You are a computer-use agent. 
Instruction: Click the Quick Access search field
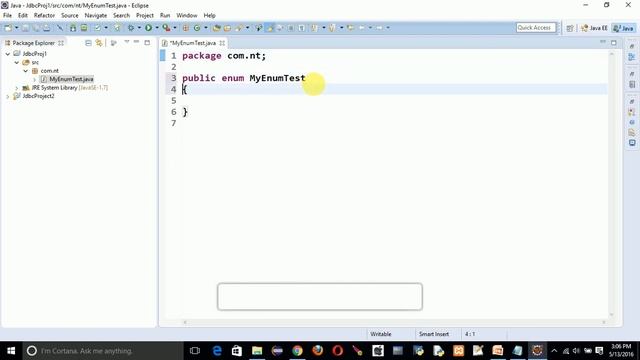[536, 28]
